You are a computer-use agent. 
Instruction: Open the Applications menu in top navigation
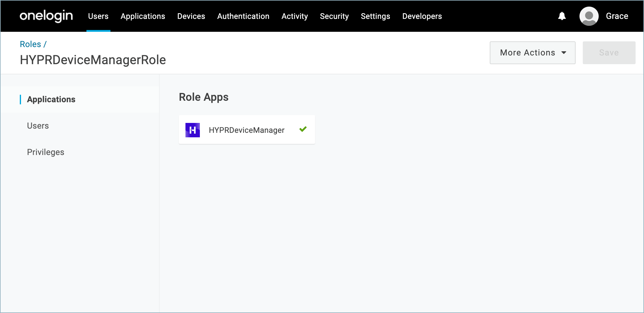[x=143, y=16]
